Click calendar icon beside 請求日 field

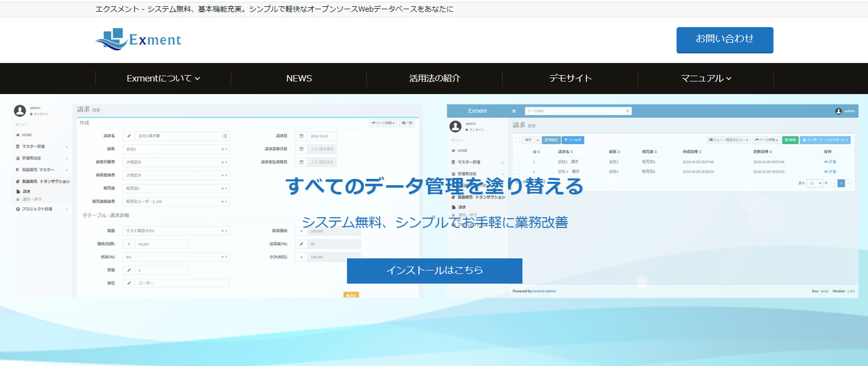point(301,136)
